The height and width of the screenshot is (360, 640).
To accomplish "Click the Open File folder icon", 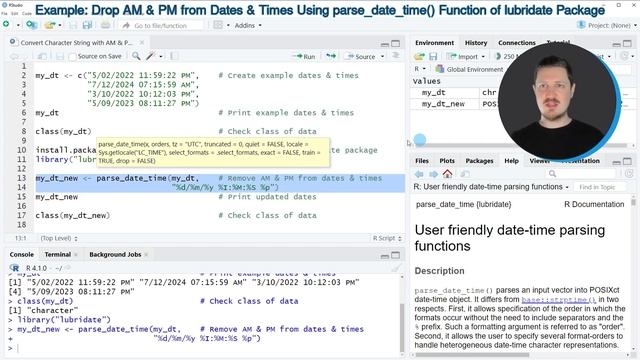I will (x=50, y=25).
